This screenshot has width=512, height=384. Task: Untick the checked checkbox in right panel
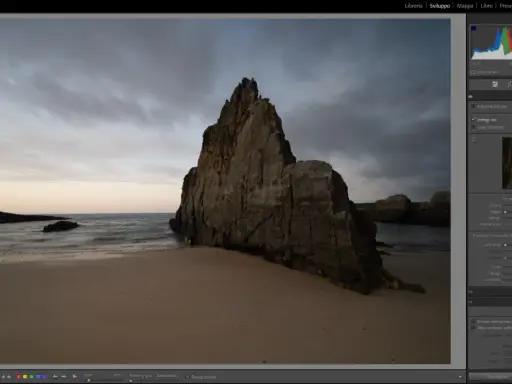pos(473,119)
